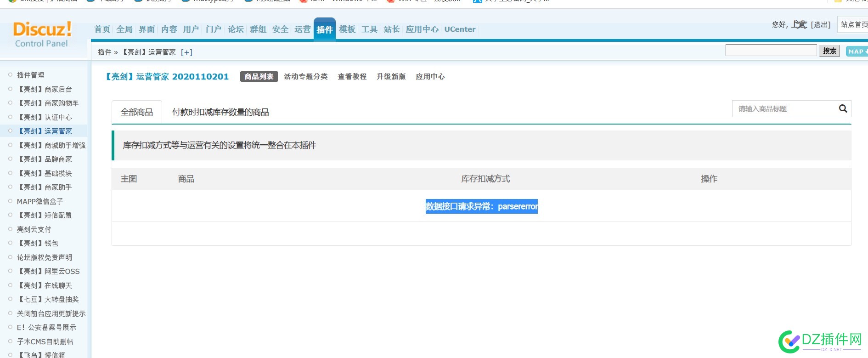The height and width of the screenshot is (358, 868).
Task: Open 【亮剑】阿里云OSS in sidebar
Action: pyautogui.click(x=48, y=271)
